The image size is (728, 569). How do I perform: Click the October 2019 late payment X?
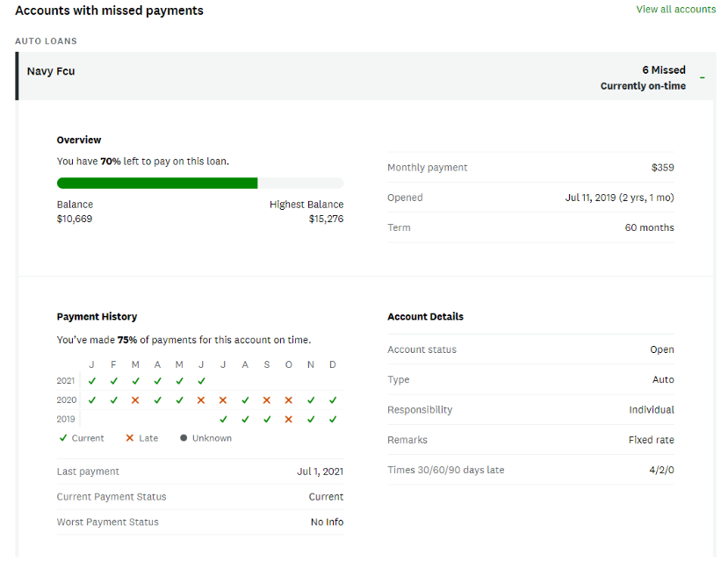(x=289, y=420)
